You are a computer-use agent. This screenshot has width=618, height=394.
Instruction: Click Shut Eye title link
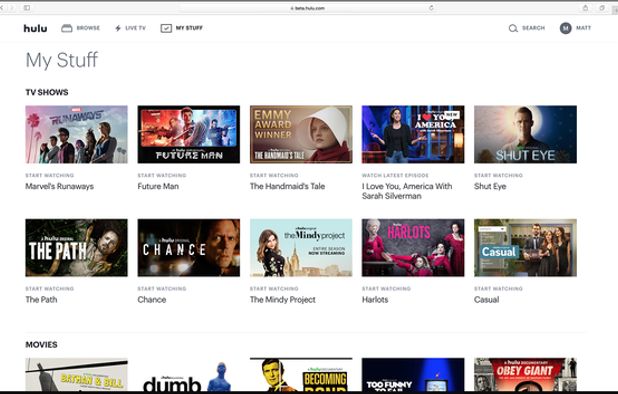click(x=490, y=186)
